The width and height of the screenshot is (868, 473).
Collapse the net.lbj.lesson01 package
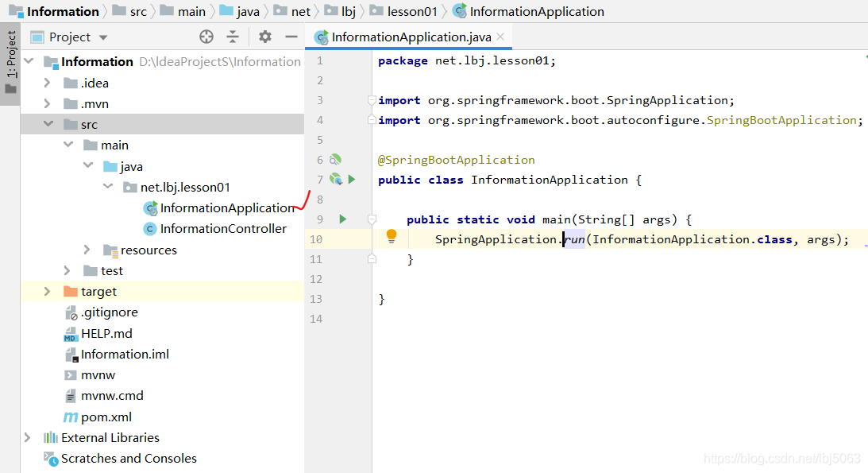click(108, 187)
